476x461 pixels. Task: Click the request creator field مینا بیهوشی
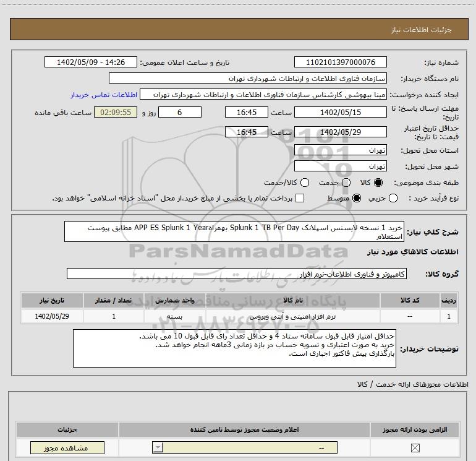[263, 95]
